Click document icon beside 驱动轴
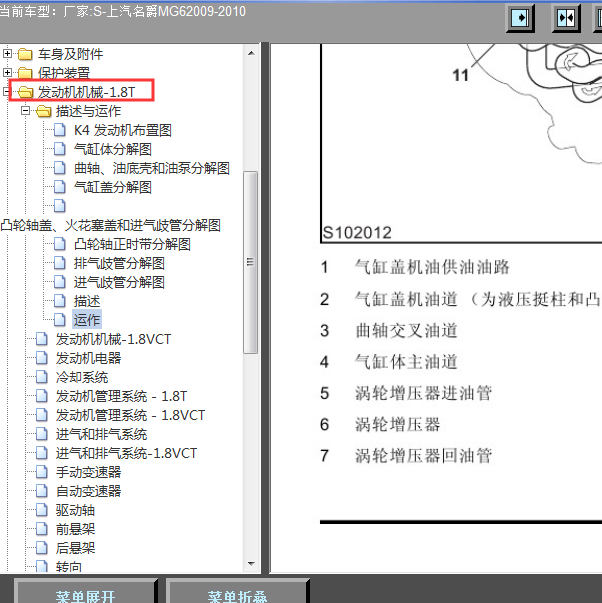 pyautogui.click(x=42, y=510)
